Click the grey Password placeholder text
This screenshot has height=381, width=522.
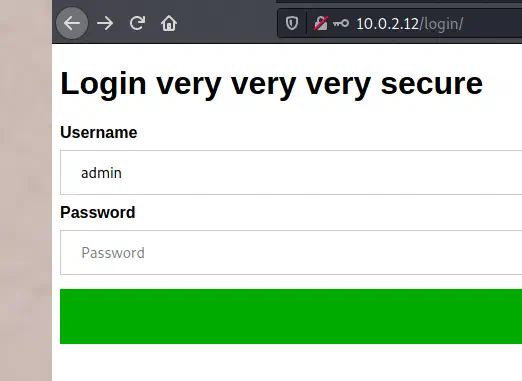(x=113, y=253)
